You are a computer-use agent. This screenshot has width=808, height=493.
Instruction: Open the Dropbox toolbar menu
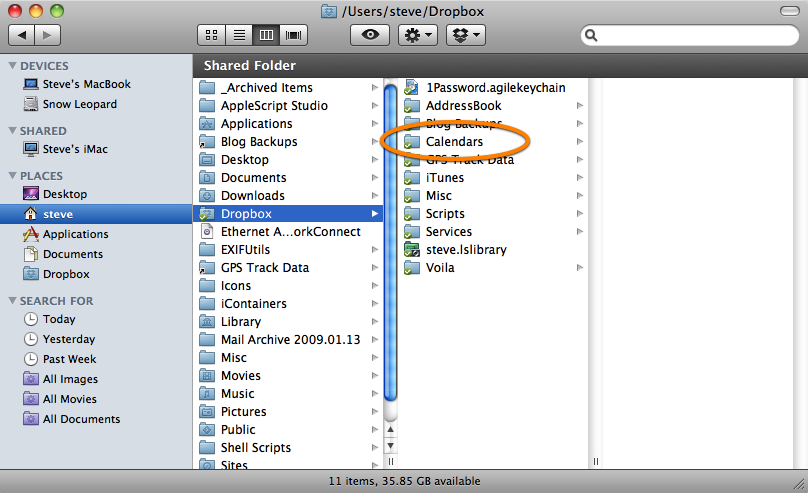click(x=466, y=35)
